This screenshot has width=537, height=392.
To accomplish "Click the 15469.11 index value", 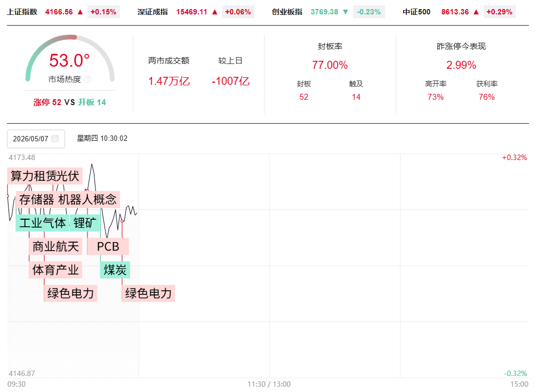I will point(192,12).
